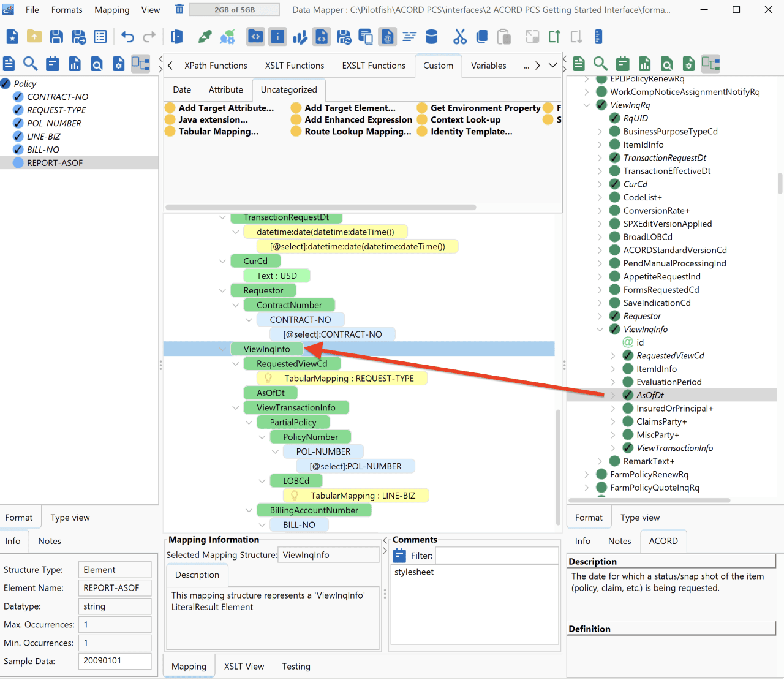Copy selection with the blue copy icon
This screenshot has width=784, height=680.
482,37
